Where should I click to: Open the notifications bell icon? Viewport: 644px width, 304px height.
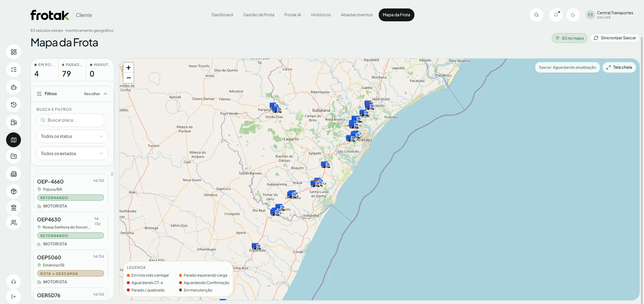pos(556,15)
